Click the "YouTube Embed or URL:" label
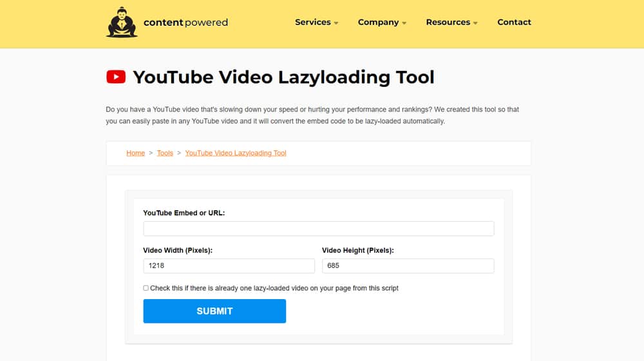644x361 pixels. (184, 213)
